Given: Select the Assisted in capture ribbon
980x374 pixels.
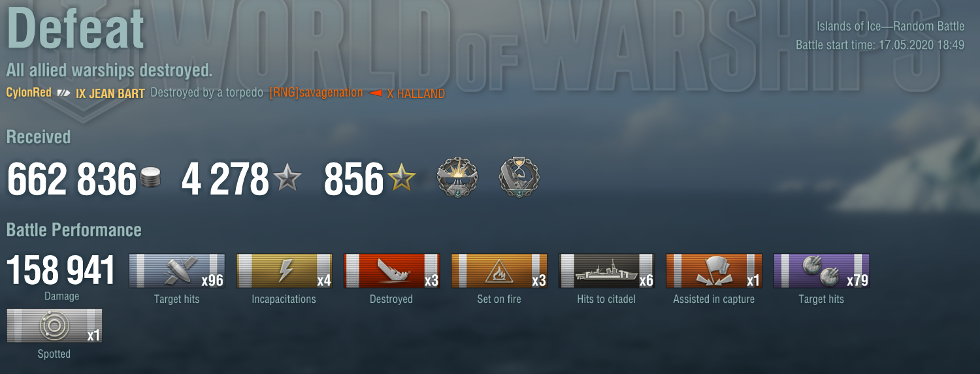Looking at the screenshot, I should click(x=714, y=271).
